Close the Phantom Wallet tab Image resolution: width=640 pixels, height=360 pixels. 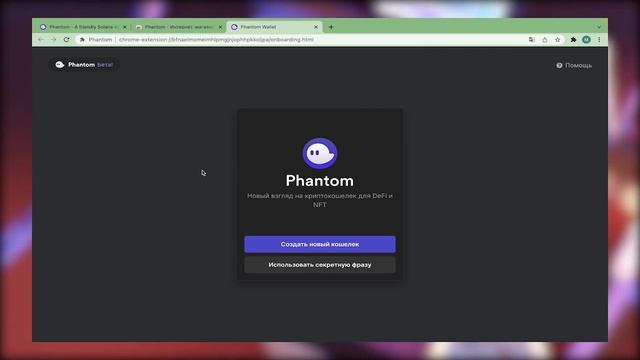(316, 27)
